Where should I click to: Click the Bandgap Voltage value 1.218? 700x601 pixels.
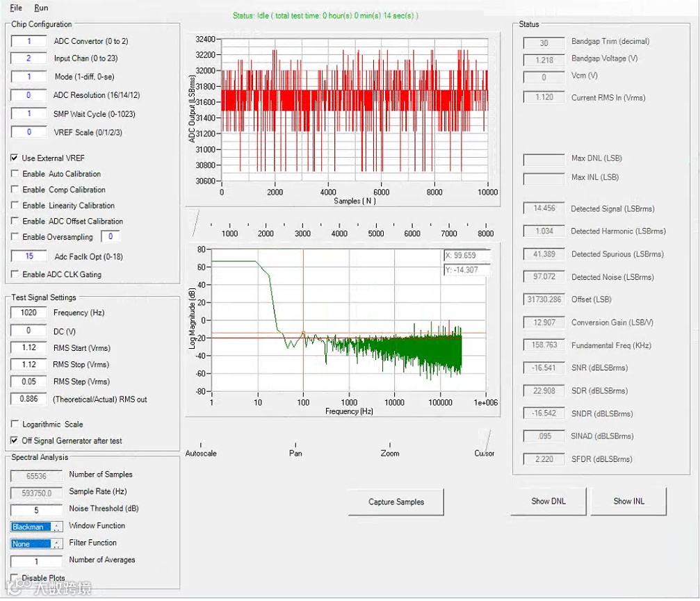point(544,60)
